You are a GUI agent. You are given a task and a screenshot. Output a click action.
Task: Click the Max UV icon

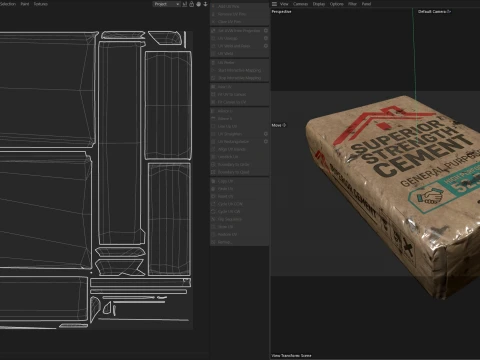(214, 87)
